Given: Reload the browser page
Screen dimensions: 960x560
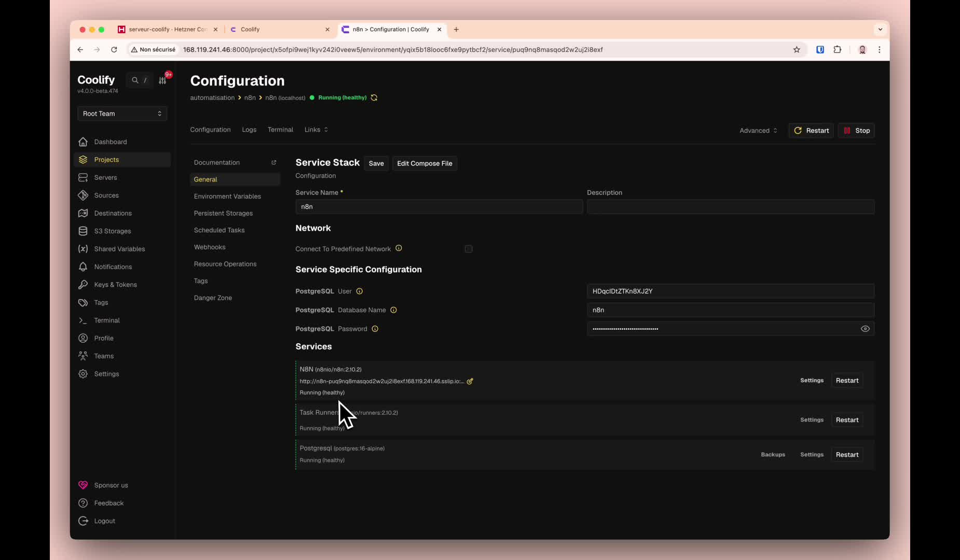Looking at the screenshot, I should point(114,50).
